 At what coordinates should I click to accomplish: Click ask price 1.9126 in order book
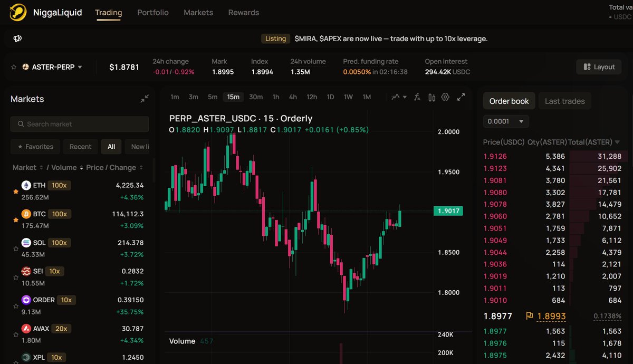(x=495, y=156)
